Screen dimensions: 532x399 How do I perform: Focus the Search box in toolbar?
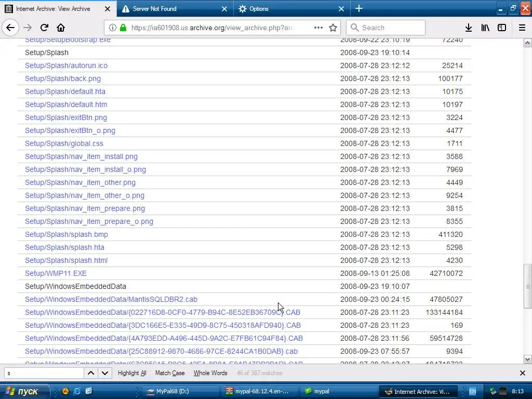tap(385, 28)
